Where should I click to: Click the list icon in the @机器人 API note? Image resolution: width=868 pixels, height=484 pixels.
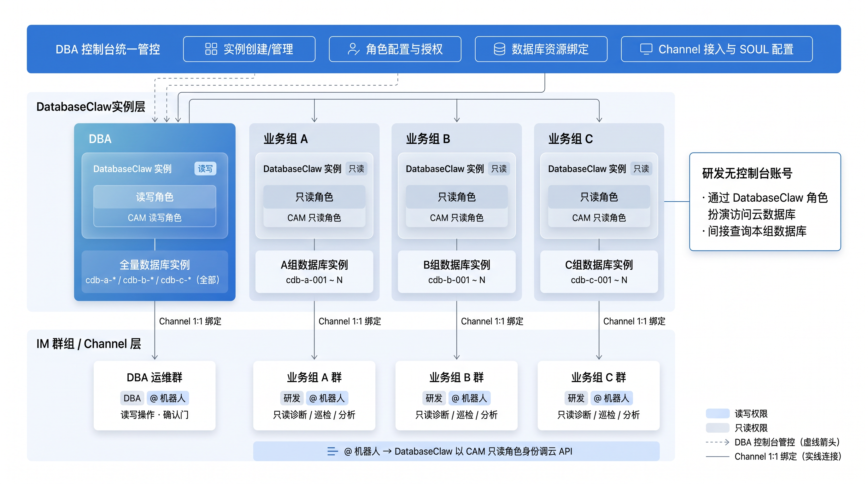point(332,451)
